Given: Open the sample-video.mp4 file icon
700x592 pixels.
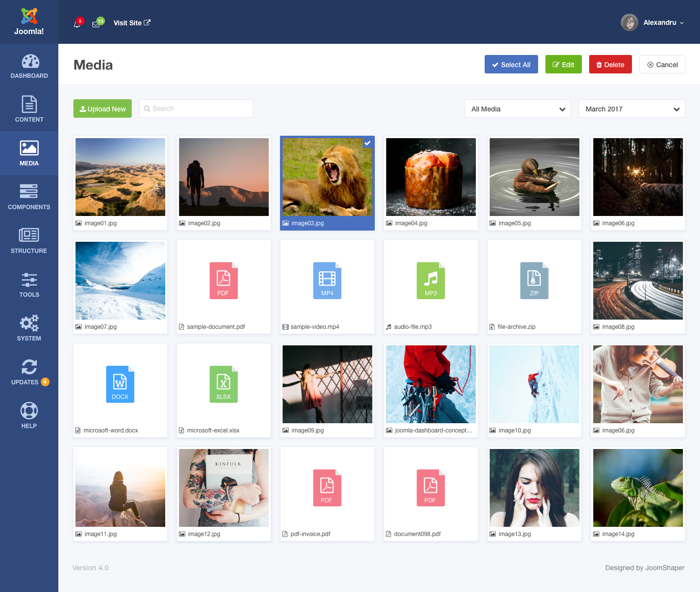Looking at the screenshot, I should click(x=327, y=281).
